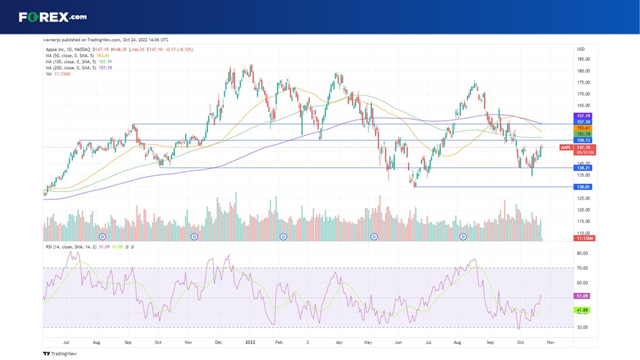Click the USD currency label on price axis
The height and width of the screenshot is (360, 640).
(581, 49)
